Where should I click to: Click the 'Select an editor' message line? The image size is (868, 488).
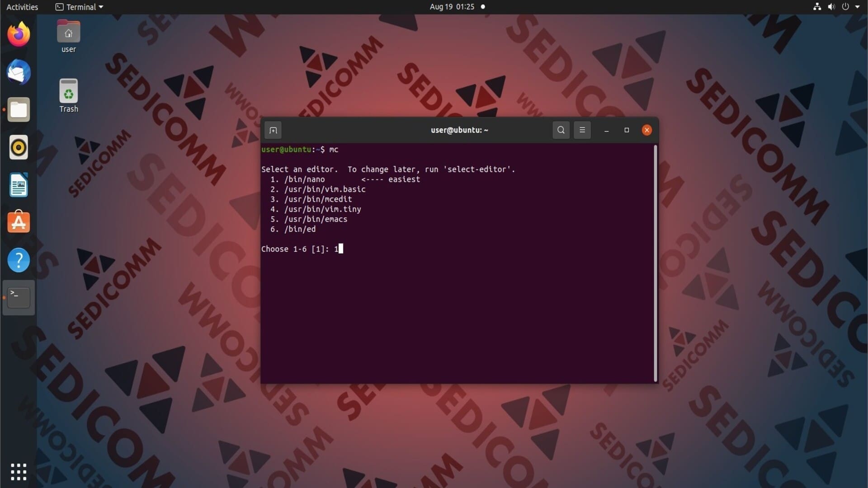[x=388, y=169]
